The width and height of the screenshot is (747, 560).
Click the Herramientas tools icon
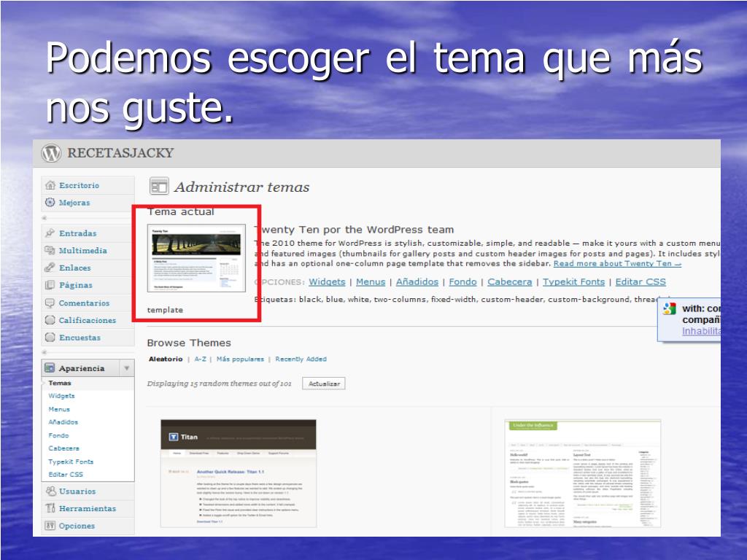[50, 508]
